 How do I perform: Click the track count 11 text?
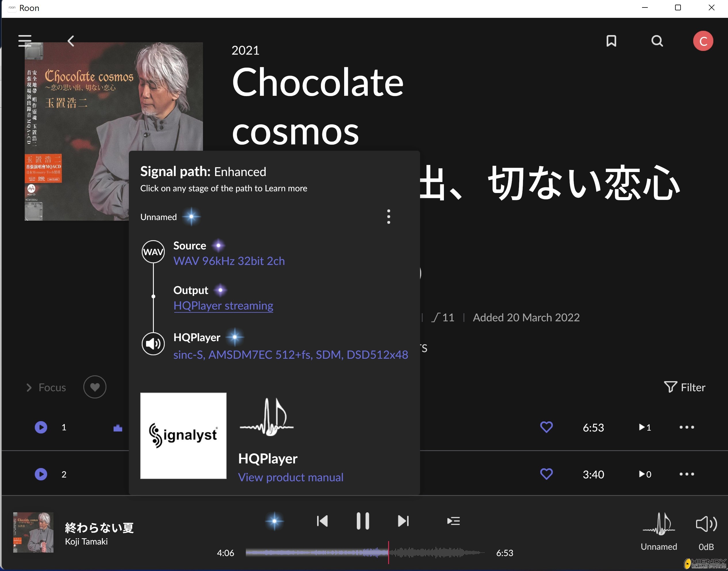click(443, 317)
